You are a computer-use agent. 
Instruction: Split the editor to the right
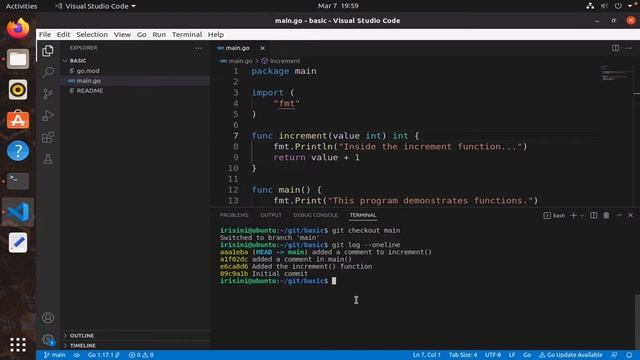pyautogui.click(x=616, y=48)
